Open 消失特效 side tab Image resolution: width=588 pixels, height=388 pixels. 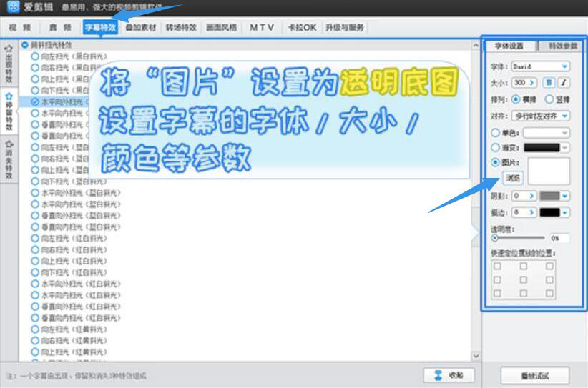[x=9, y=160]
